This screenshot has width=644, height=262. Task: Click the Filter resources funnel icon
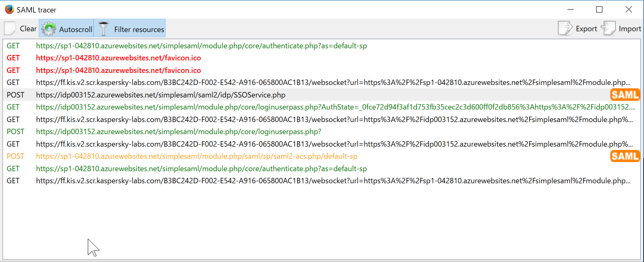pos(103,29)
